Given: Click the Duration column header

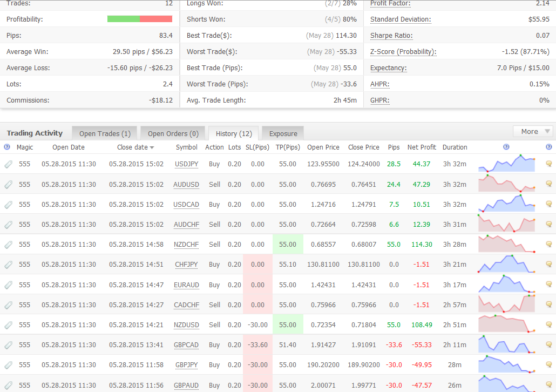Looking at the screenshot, I should coord(455,147).
